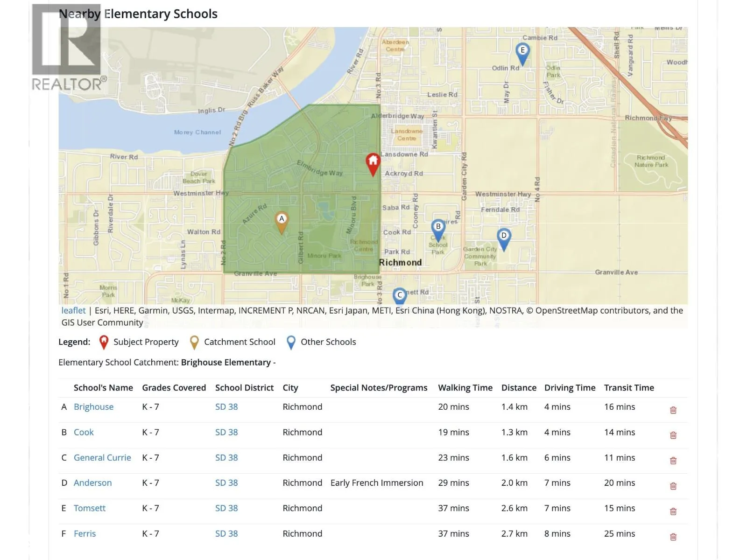This screenshot has height=560, width=747.
Task: Delete the Brighouse school row
Action: click(x=673, y=410)
